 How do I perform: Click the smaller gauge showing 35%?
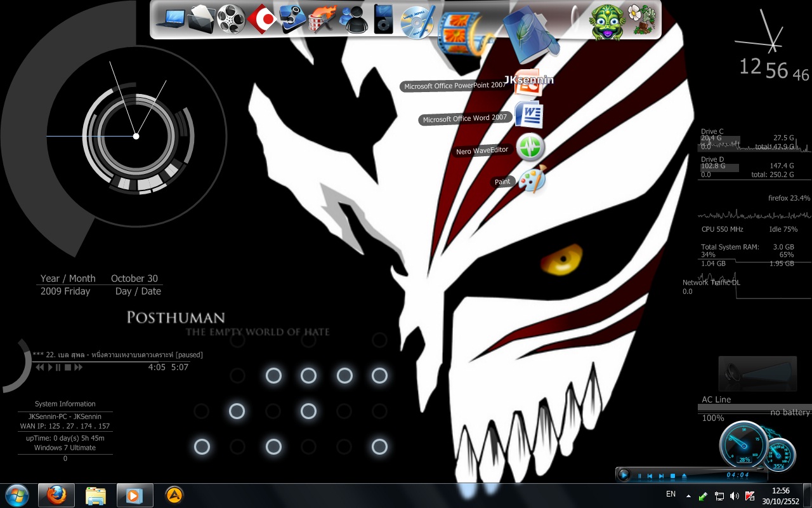tap(778, 455)
